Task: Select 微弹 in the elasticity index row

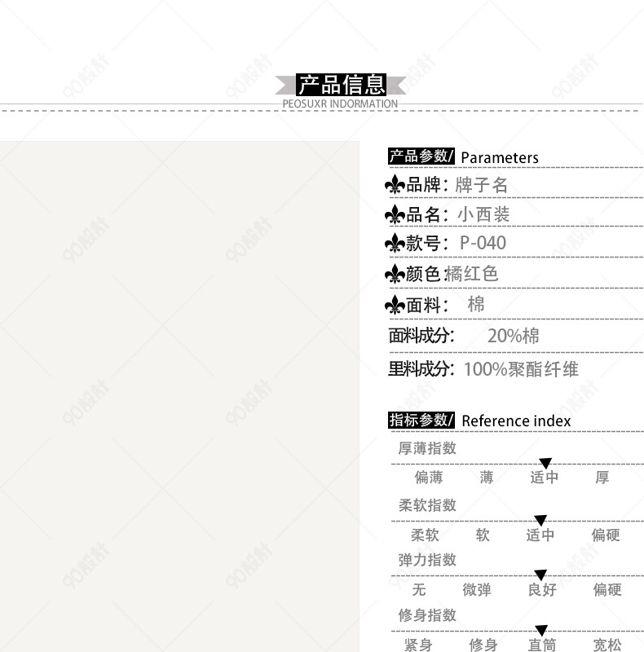Action: pyautogui.click(x=477, y=589)
